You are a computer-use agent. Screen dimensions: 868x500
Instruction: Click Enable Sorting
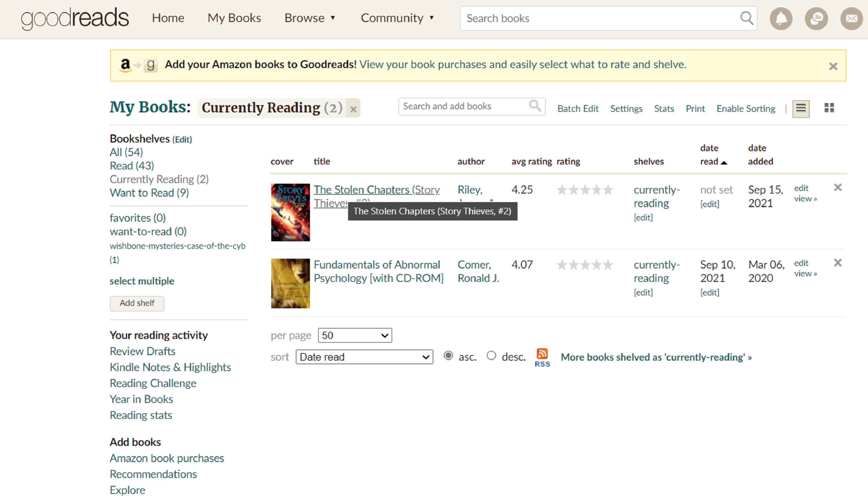coord(746,109)
